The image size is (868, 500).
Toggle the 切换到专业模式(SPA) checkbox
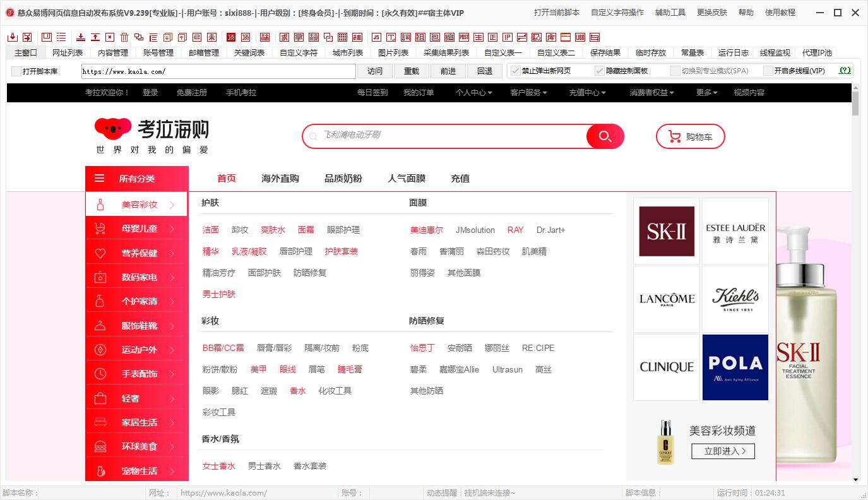(675, 71)
